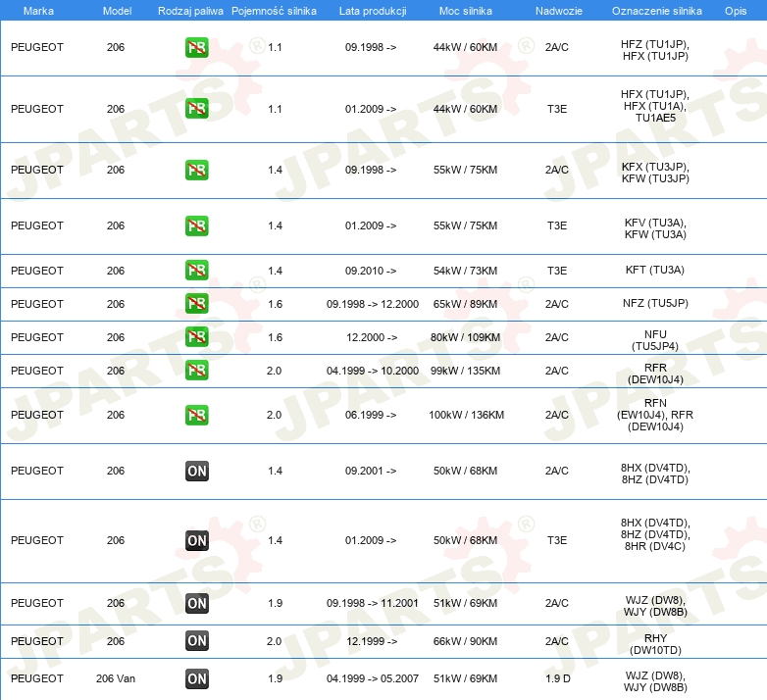Click petrol icon in NFZ (TU5JP) row
The height and width of the screenshot is (700, 767).
(x=196, y=304)
